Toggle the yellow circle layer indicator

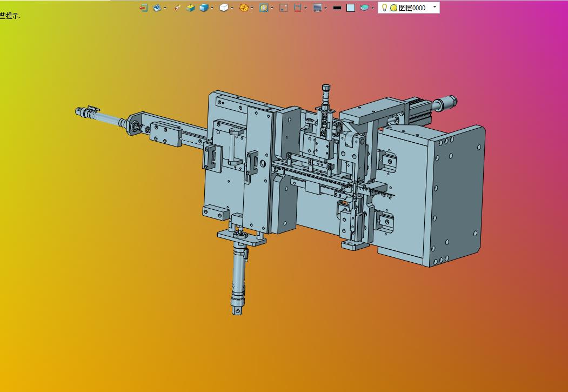393,8
